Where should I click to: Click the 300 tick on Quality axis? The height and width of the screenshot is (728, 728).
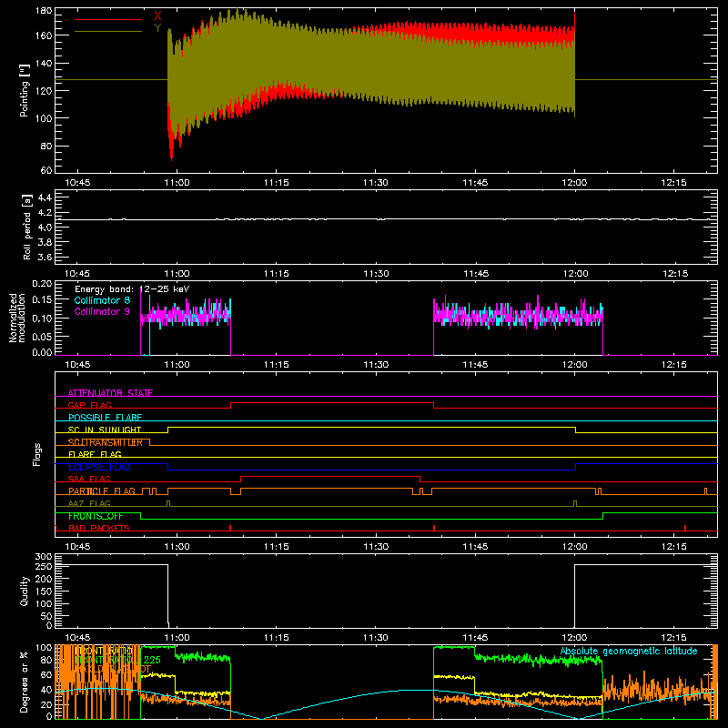[x=44, y=557]
